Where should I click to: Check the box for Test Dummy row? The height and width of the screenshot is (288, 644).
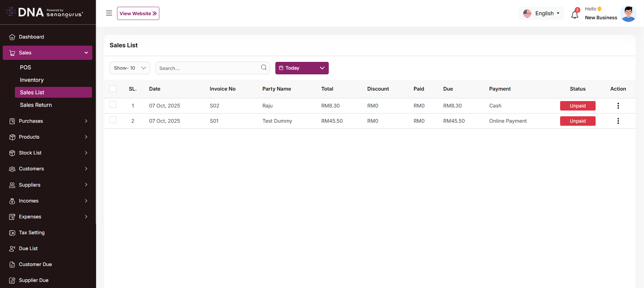(113, 120)
